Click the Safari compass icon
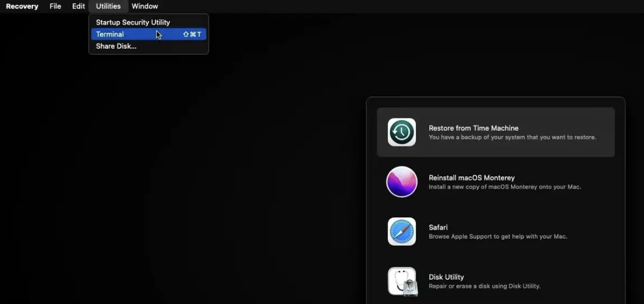Screen dimensions: 644x304 tap(402, 232)
